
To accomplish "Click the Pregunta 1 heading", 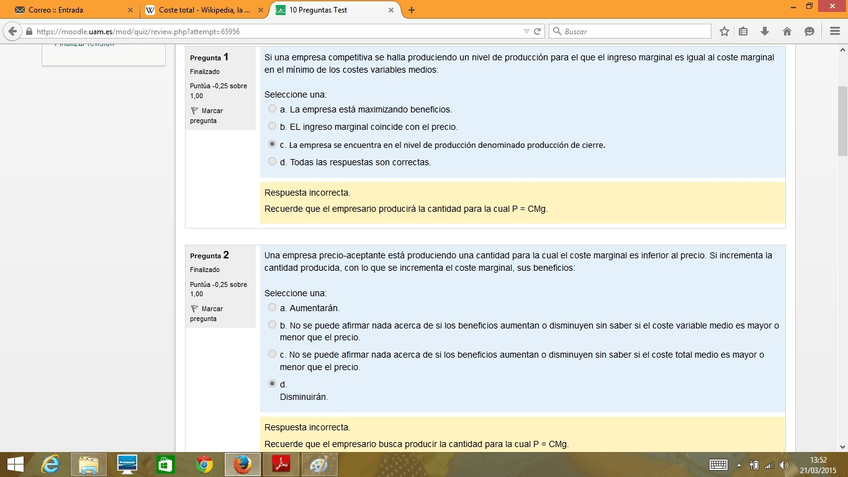I will click(x=209, y=57).
